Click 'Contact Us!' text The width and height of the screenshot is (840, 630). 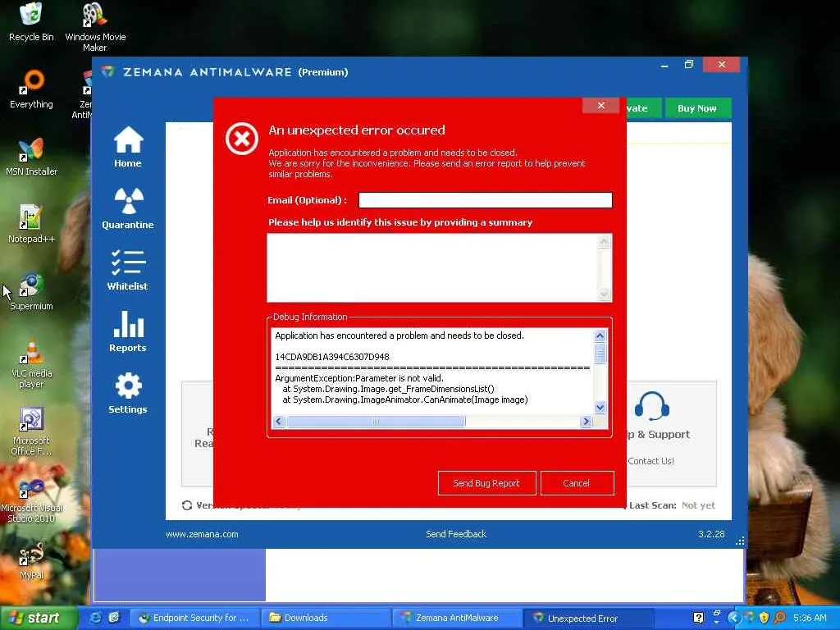point(651,461)
